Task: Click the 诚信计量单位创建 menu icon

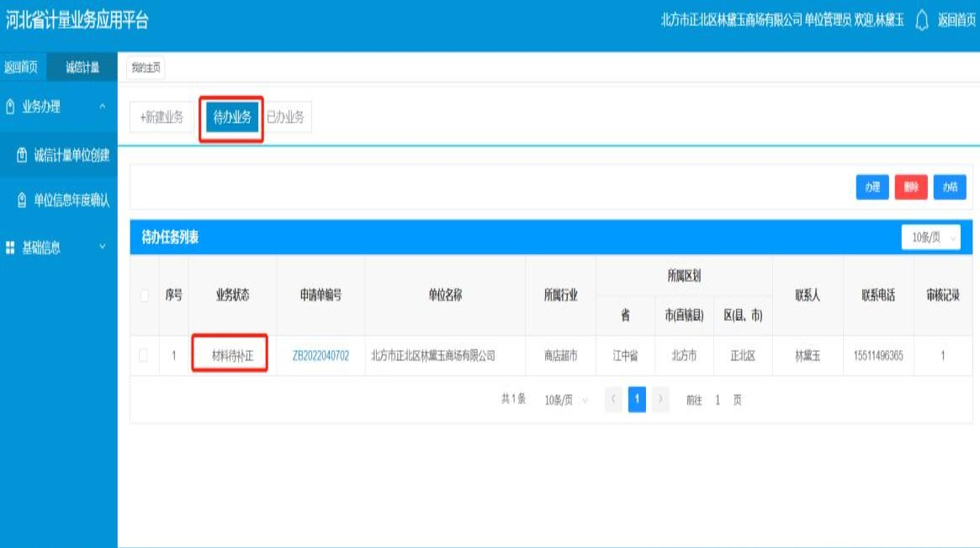Action: click(x=22, y=155)
